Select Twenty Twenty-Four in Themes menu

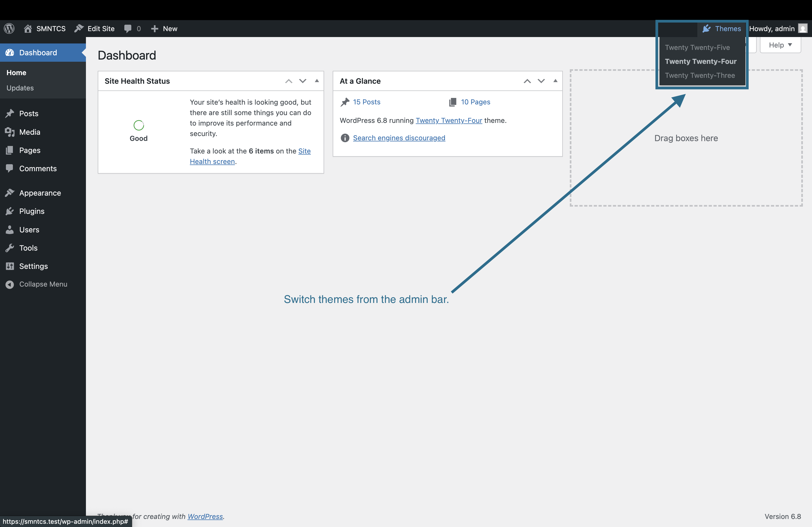(701, 61)
